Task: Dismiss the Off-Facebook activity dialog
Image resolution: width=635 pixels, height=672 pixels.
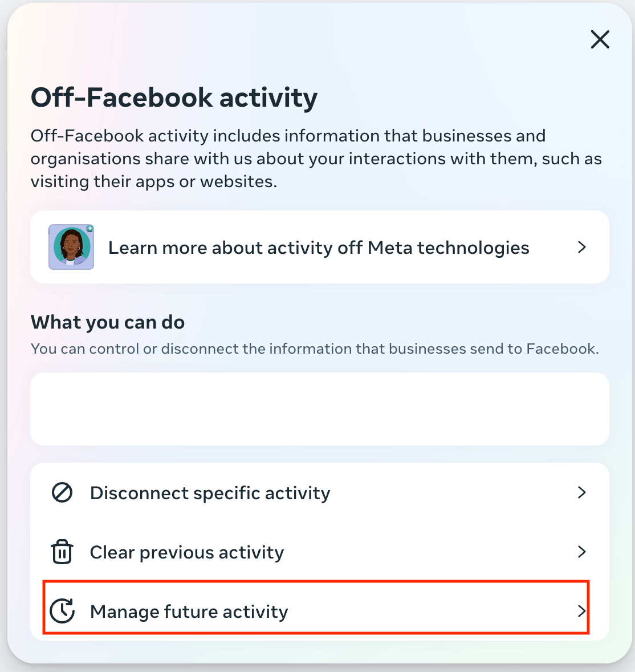Action: coord(600,39)
